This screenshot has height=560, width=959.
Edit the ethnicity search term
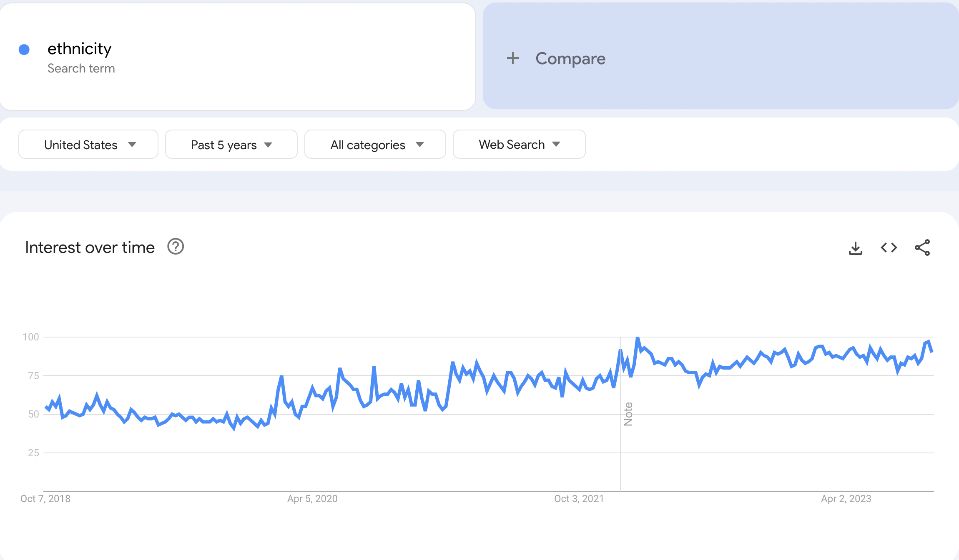(x=79, y=49)
